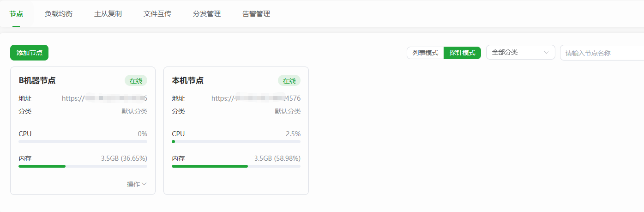Open the 节点 tab
644x212 pixels.
click(x=16, y=14)
